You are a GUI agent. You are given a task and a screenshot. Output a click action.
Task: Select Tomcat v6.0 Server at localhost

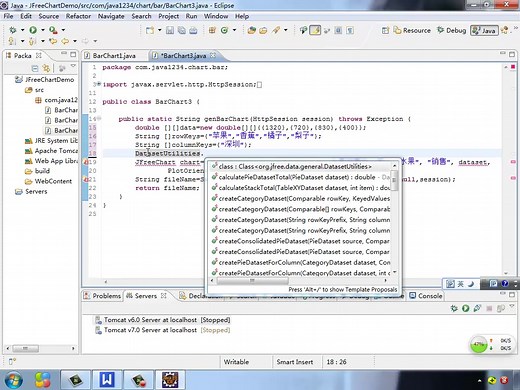[163, 320]
